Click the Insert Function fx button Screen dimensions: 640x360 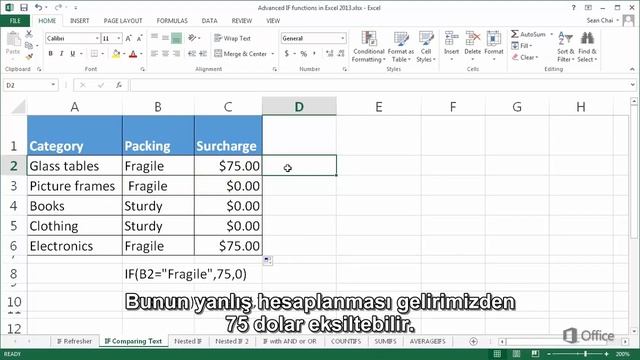coord(119,85)
